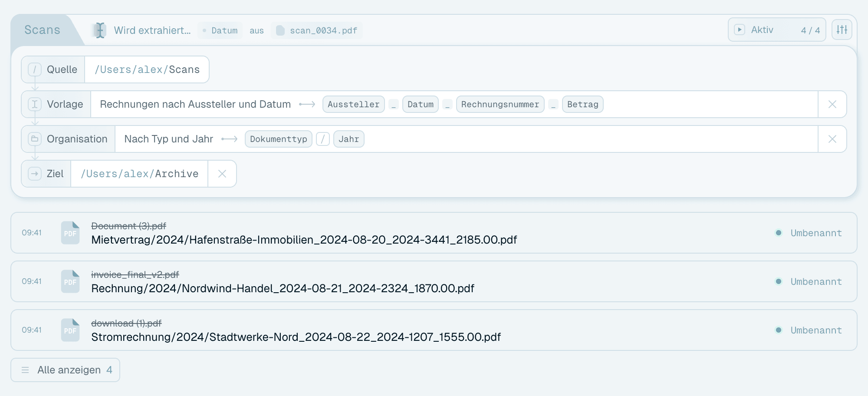Edit the /Users/alex/Archive target path
The width and height of the screenshot is (868, 396).
click(x=140, y=174)
